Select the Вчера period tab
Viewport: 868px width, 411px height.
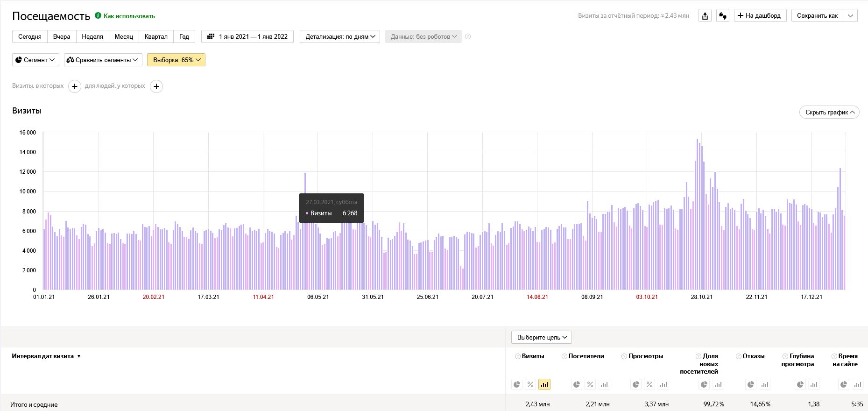coord(62,36)
